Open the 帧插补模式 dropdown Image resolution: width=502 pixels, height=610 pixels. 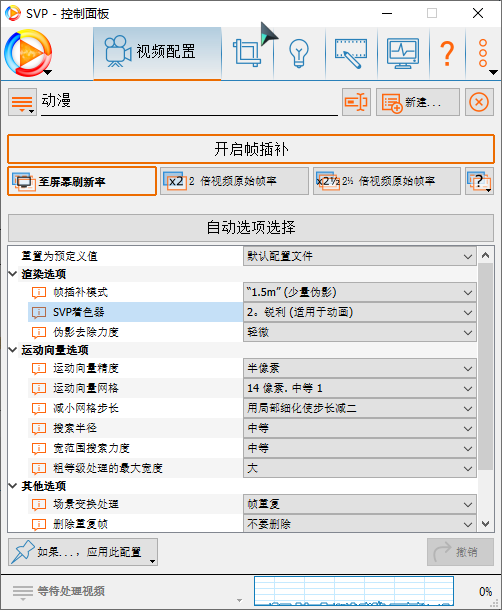pyautogui.click(x=360, y=292)
